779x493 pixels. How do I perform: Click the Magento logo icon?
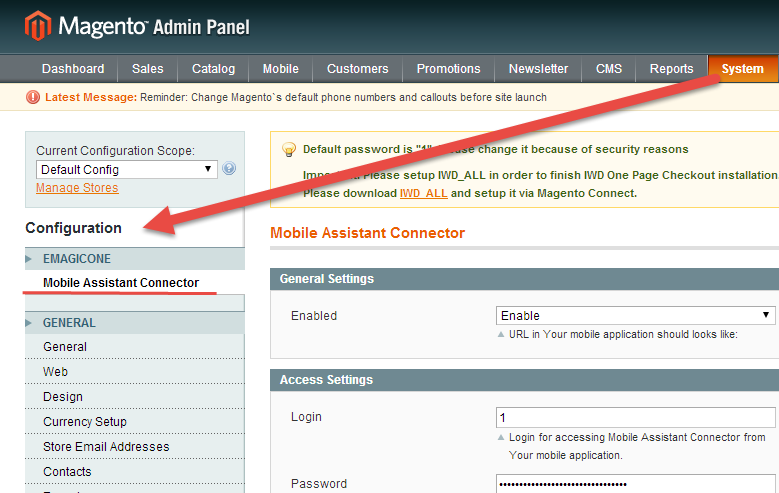click(38, 26)
